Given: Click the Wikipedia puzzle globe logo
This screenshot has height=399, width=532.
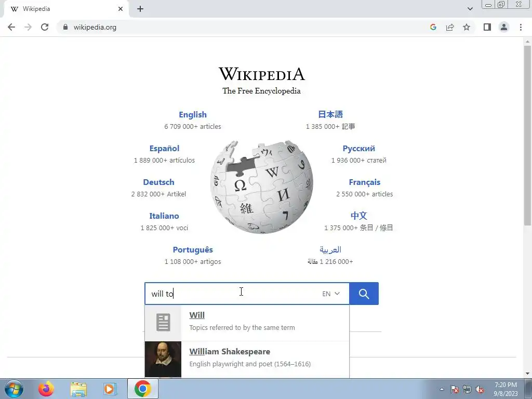Looking at the screenshot, I should (262, 187).
